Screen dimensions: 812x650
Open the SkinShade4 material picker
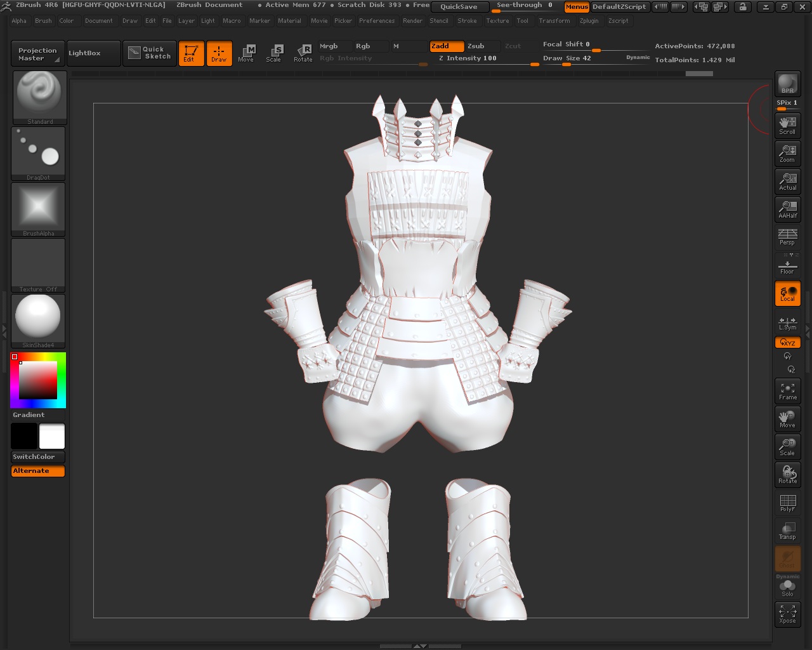[x=38, y=321]
